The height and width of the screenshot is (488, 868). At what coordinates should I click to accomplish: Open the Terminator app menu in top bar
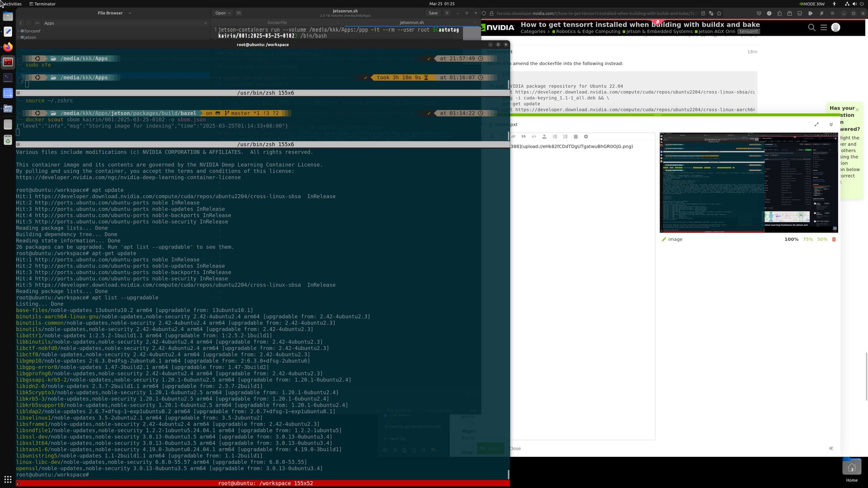pos(42,4)
